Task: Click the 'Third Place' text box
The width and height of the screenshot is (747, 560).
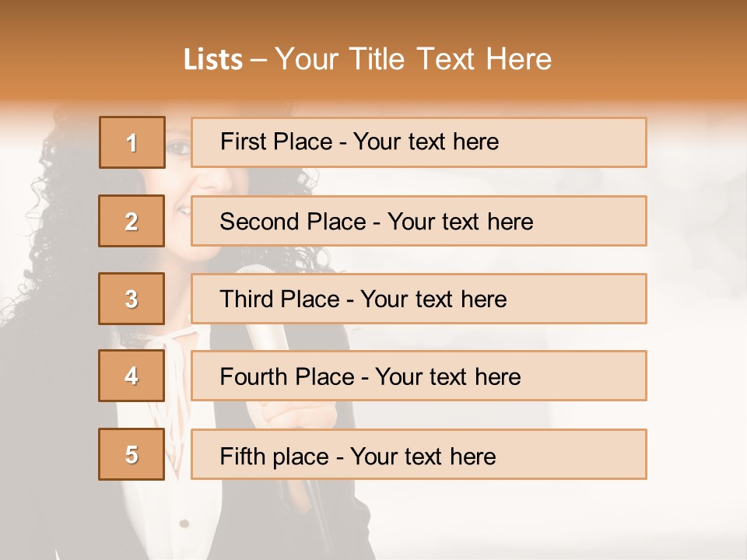Action: pyautogui.click(x=419, y=299)
